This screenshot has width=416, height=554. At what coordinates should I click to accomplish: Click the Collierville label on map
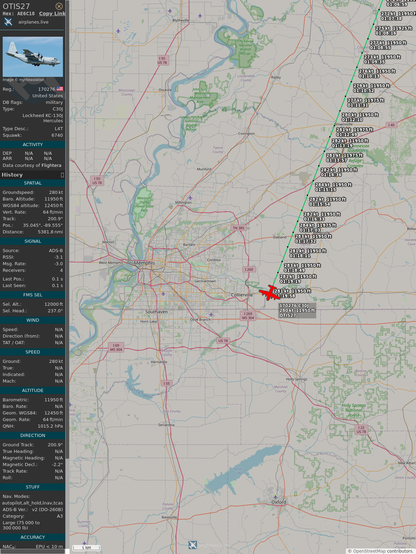coord(242,295)
